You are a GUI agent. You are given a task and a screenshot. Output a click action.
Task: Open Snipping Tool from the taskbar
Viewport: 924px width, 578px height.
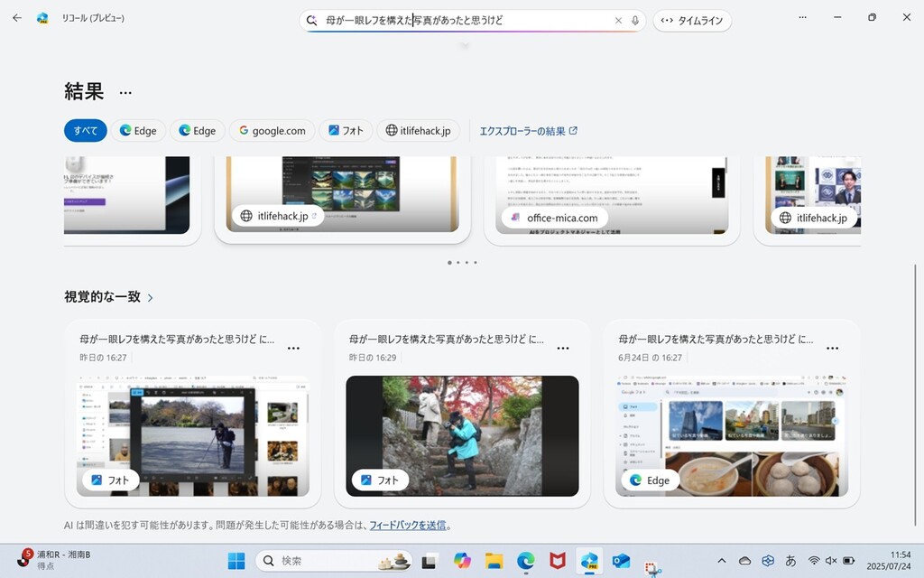tap(653, 569)
